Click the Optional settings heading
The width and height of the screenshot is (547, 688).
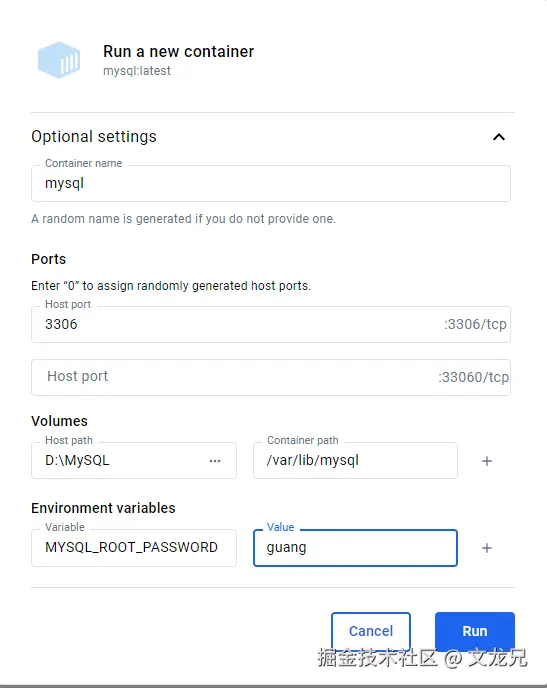pos(94,136)
